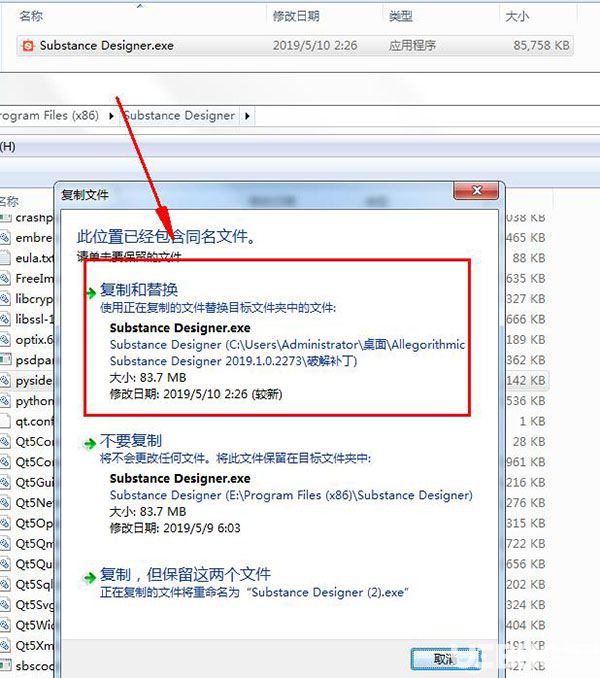Viewport: 600px width, 678px height.
Task: Click the green arrow beside 复制和替换
Action: 90,293
